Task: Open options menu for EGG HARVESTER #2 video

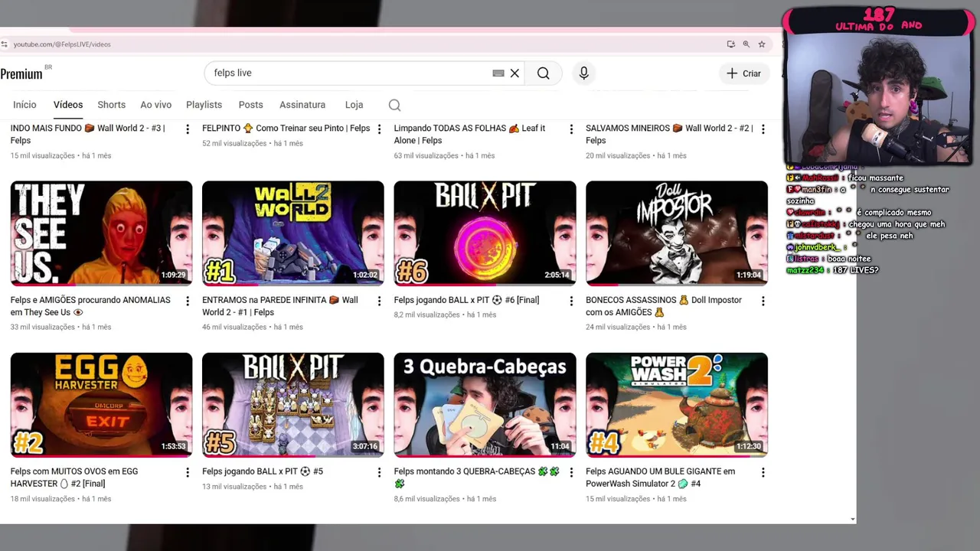Action: (188, 473)
